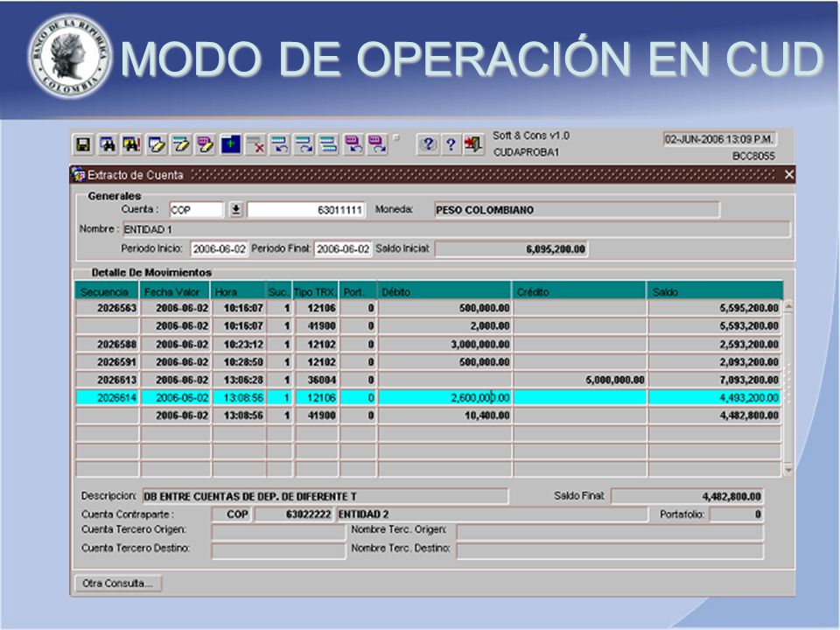Image resolution: width=840 pixels, height=630 pixels.
Task: Click the Nombre field showing ENTIDAD 1
Action: [x=457, y=229]
